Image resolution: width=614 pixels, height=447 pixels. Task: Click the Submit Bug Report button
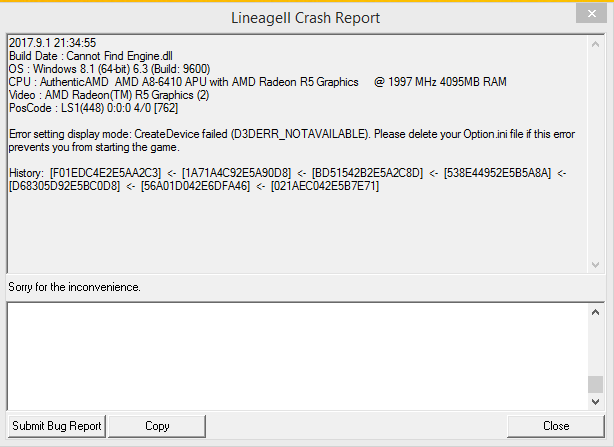pyautogui.click(x=57, y=426)
